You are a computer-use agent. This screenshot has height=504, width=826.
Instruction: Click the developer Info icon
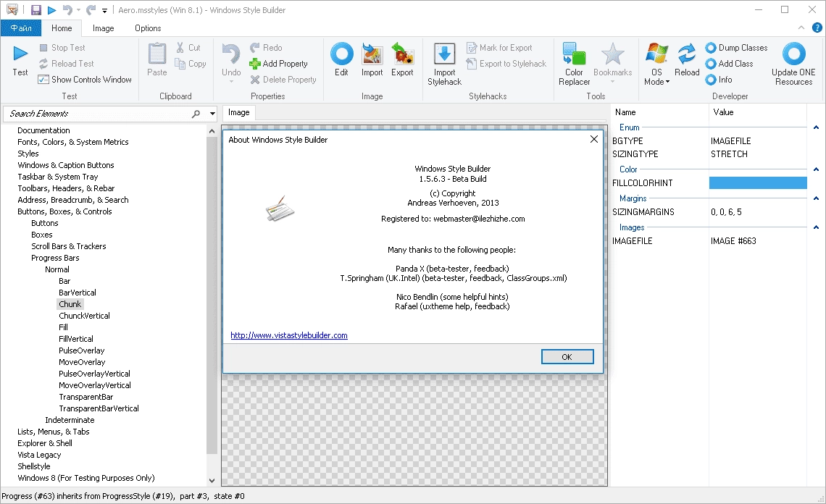(x=711, y=80)
